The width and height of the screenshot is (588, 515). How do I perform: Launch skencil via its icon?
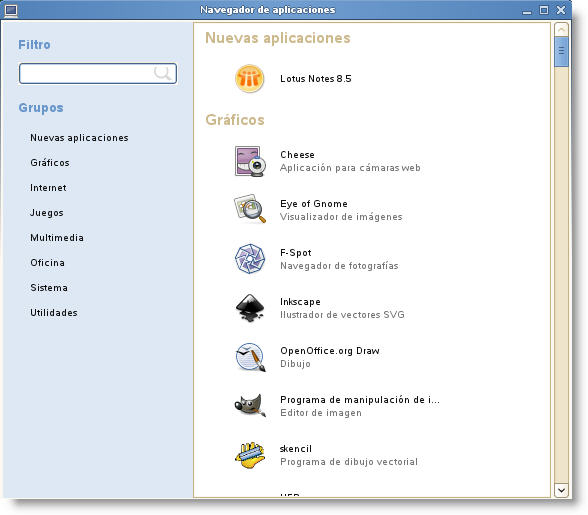[250, 455]
